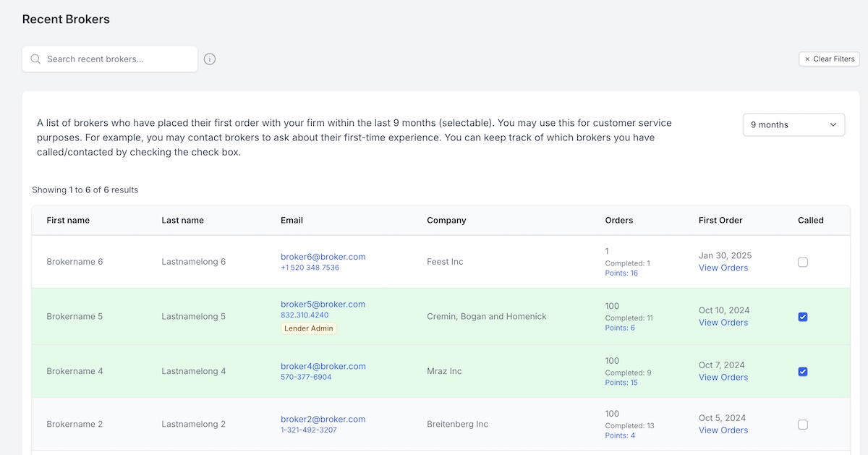
Task: Focus the Search recent brokers field
Action: pyautogui.click(x=110, y=59)
